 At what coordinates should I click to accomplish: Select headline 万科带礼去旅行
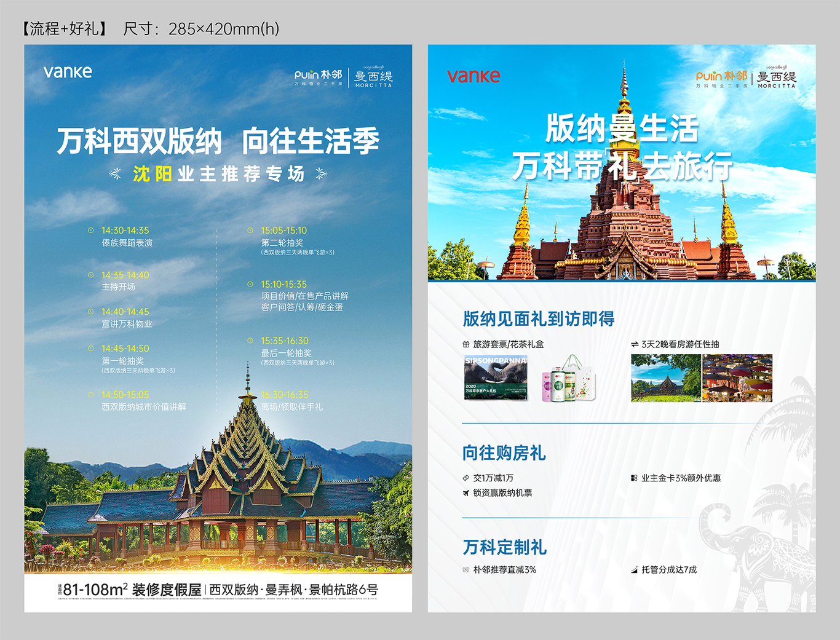(622, 166)
